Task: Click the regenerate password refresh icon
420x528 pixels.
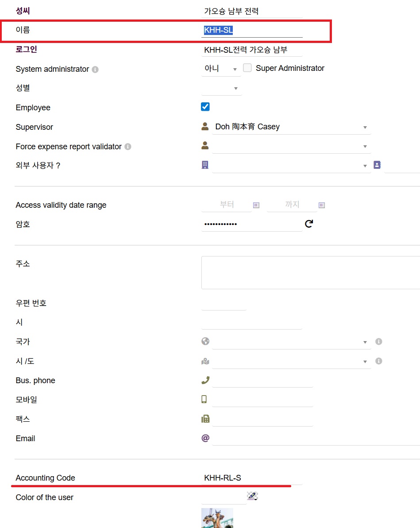Action: tap(309, 224)
